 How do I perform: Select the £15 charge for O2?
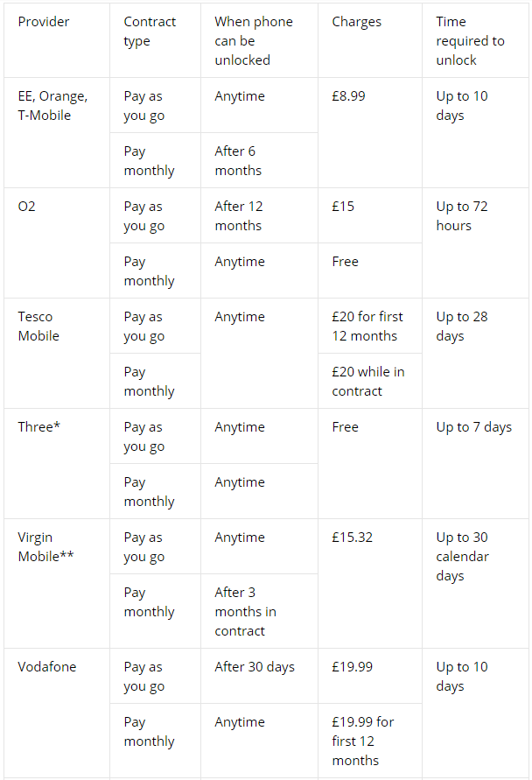point(370,215)
